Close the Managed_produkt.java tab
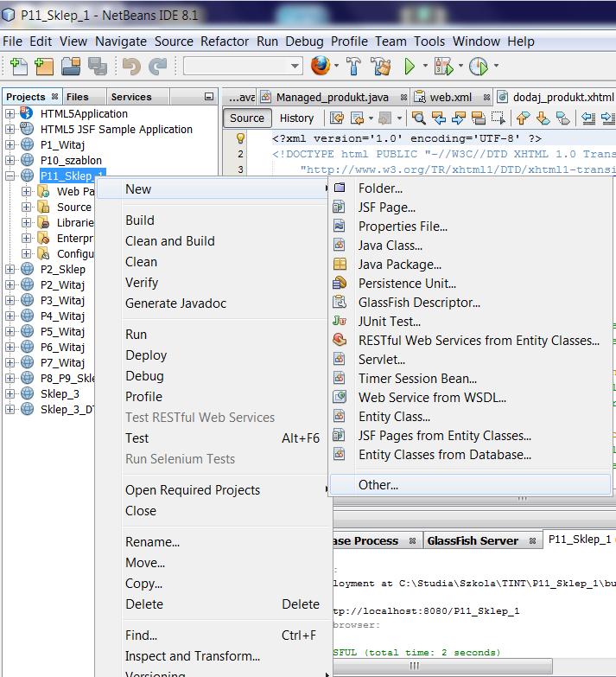 (403, 97)
